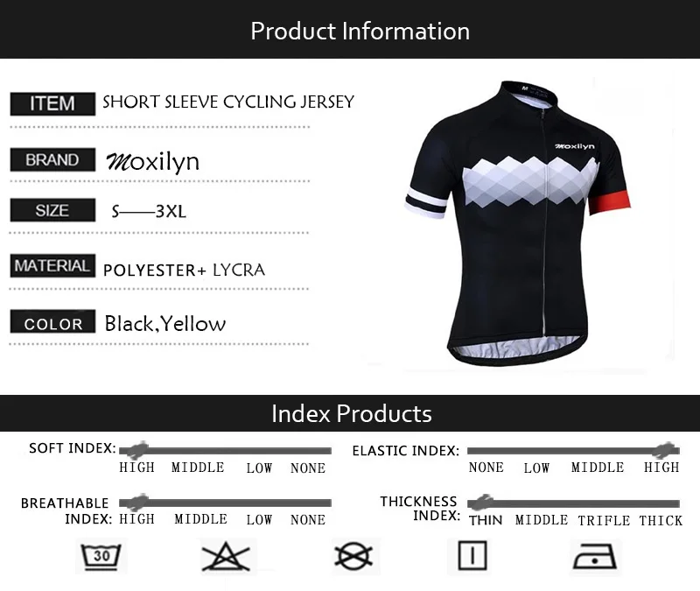
Task: Click the 30-degree wash care icon
Action: (x=101, y=556)
